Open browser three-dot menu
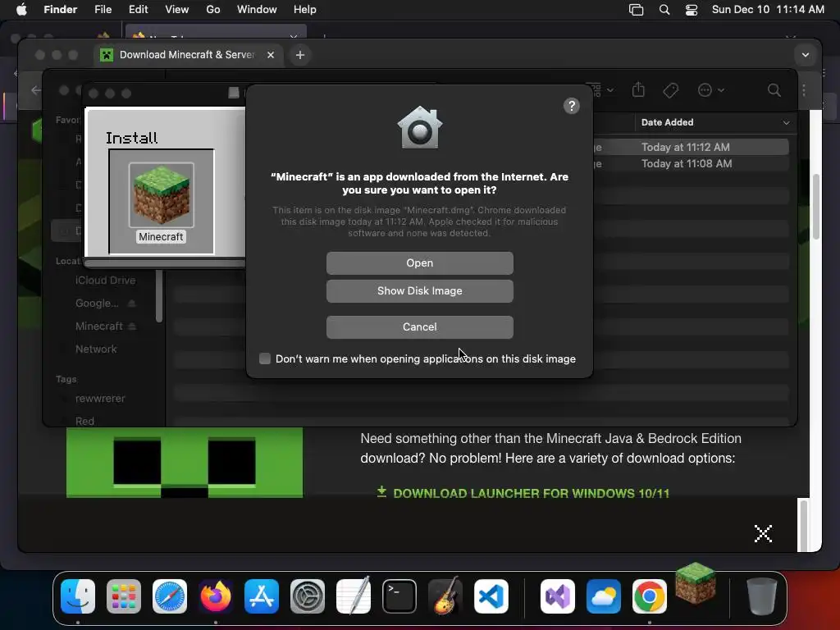The image size is (840, 630). (x=804, y=90)
